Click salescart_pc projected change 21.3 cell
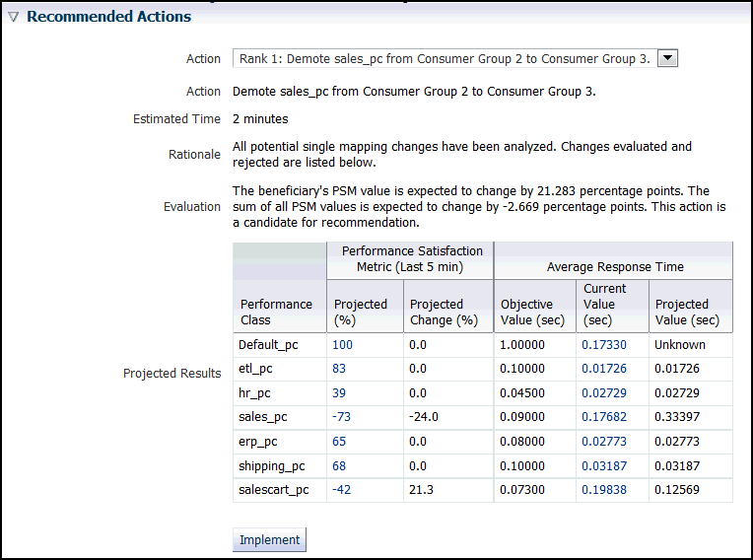The image size is (753, 560). [x=448, y=490]
